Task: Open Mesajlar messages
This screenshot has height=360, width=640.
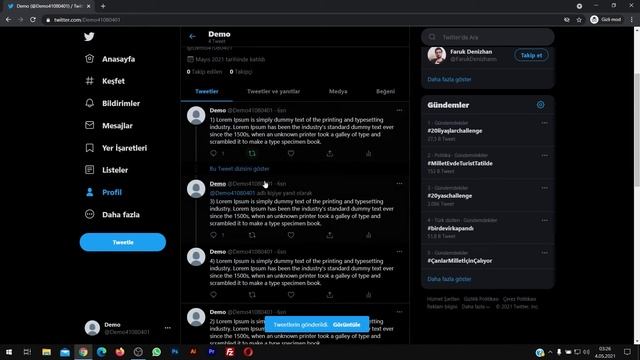Action: point(109,125)
